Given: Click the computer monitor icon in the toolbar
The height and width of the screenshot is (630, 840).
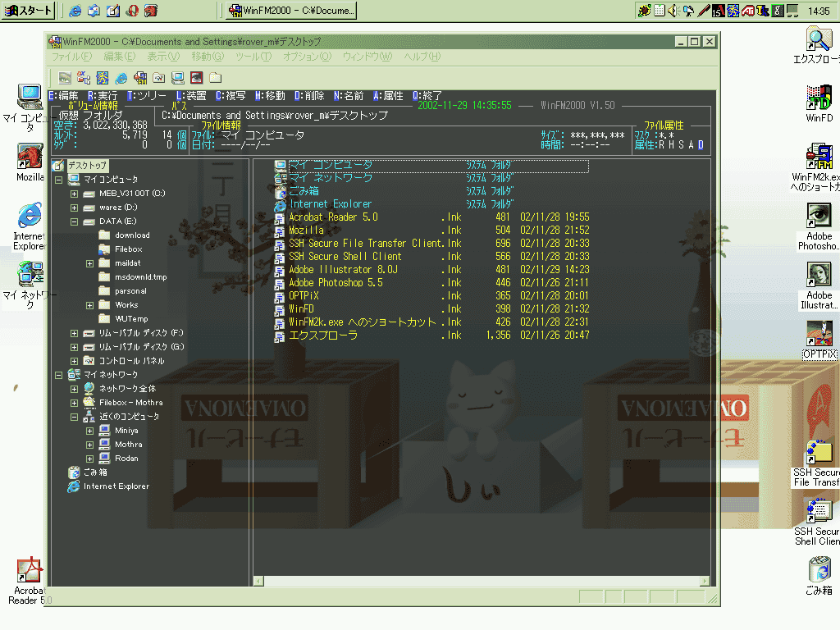Looking at the screenshot, I should pos(178,78).
